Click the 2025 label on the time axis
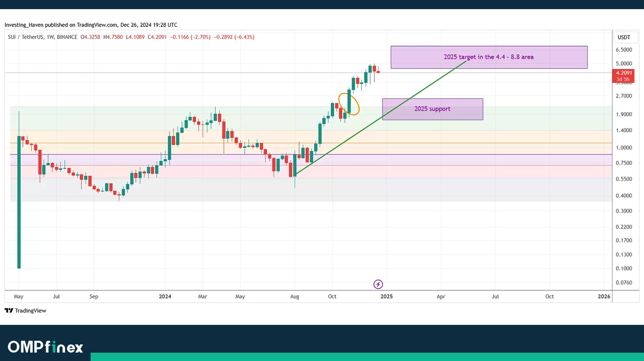The height and width of the screenshot is (361, 644). point(386,297)
